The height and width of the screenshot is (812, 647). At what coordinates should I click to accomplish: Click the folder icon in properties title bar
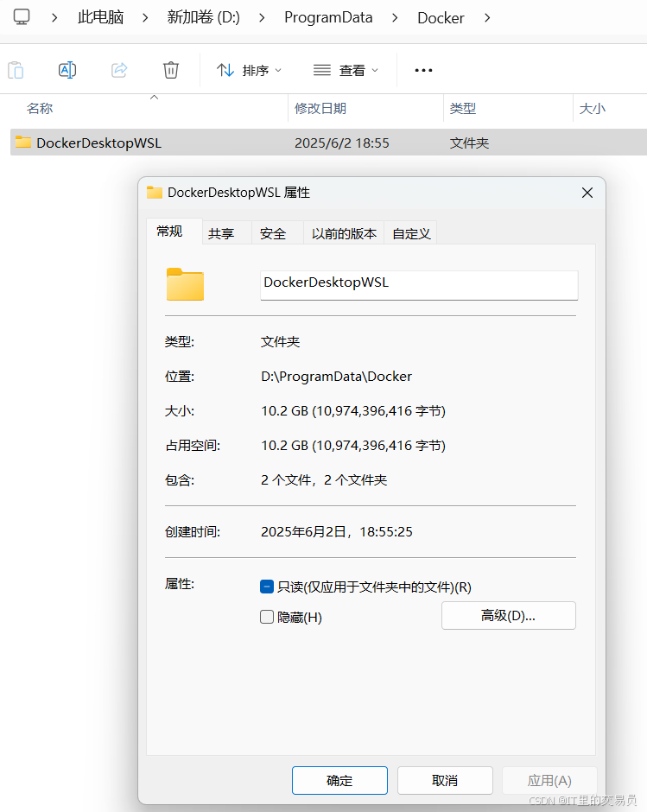coord(155,192)
